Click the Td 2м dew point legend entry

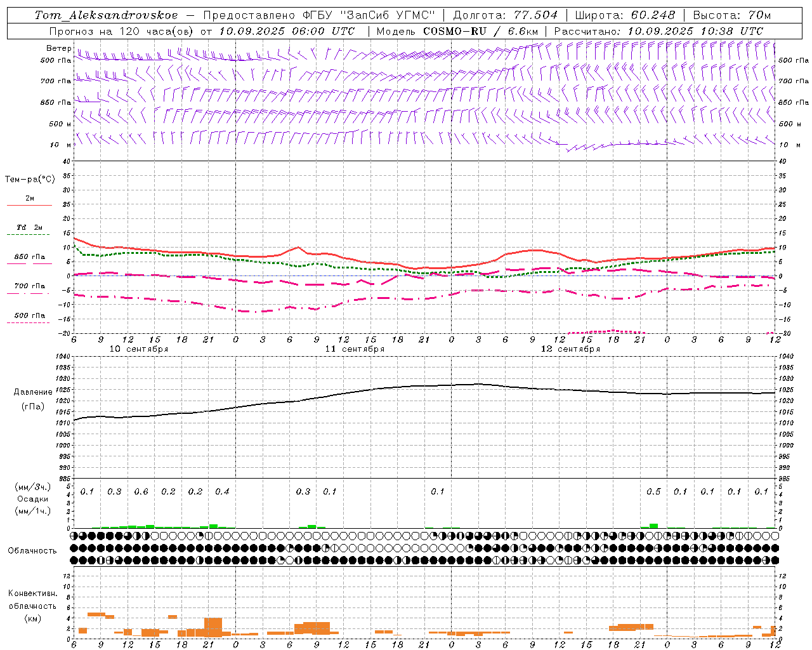30,227
